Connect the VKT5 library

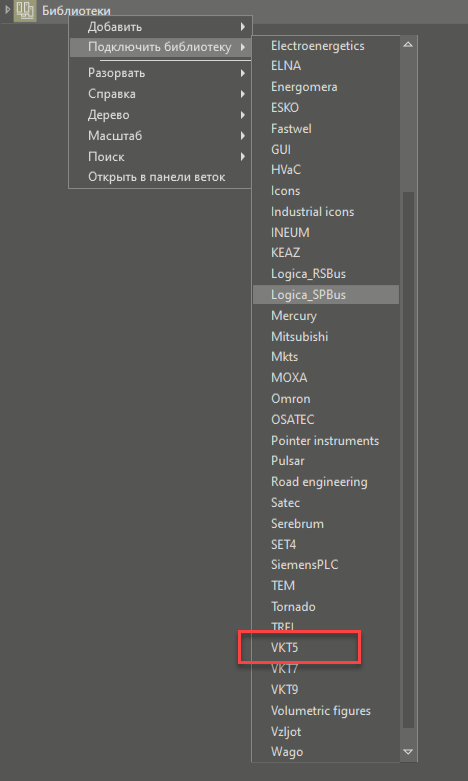click(326, 648)
